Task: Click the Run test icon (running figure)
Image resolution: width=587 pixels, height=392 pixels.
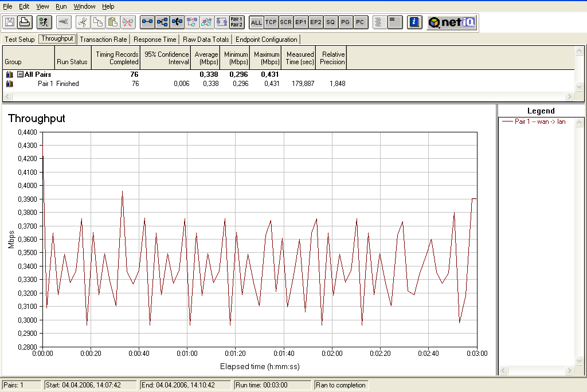Action: pyautogui.click(x=44, y=22)
